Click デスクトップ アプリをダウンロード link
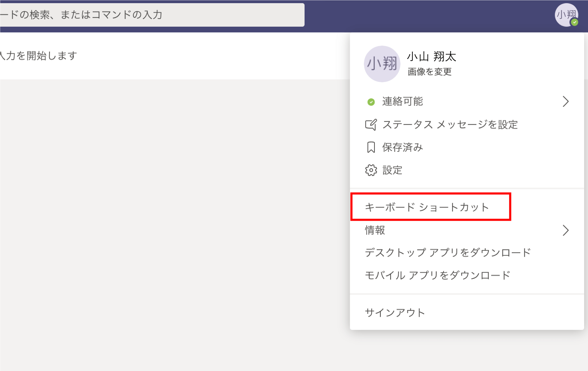Screen dimensions: 588x371 click(x=448, y=253)
